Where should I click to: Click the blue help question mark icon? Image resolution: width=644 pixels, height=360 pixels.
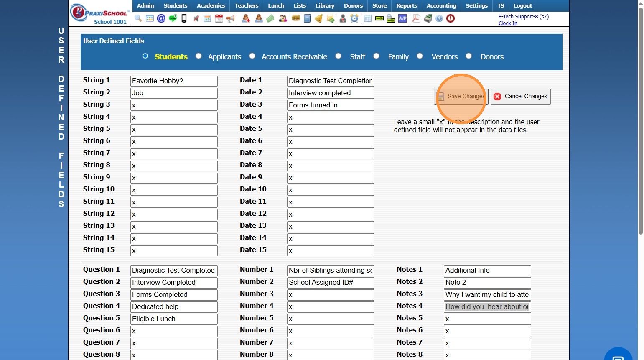pos(439,18)
